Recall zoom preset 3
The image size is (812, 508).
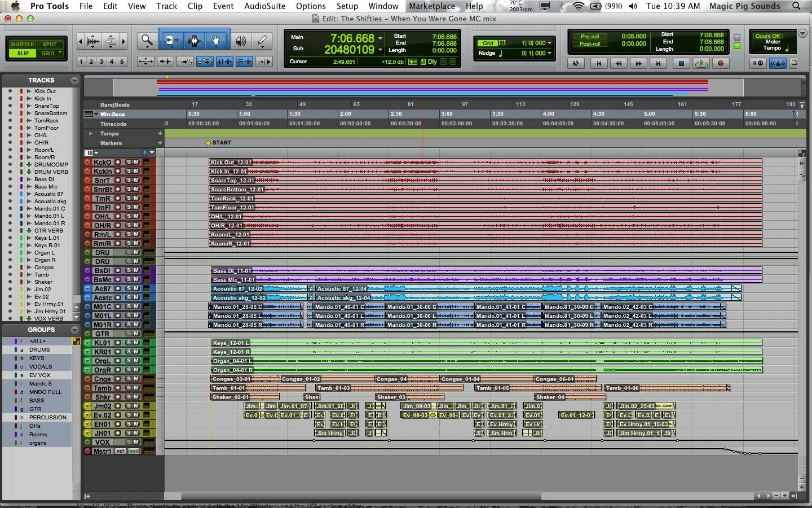click(x=101, y=62)
